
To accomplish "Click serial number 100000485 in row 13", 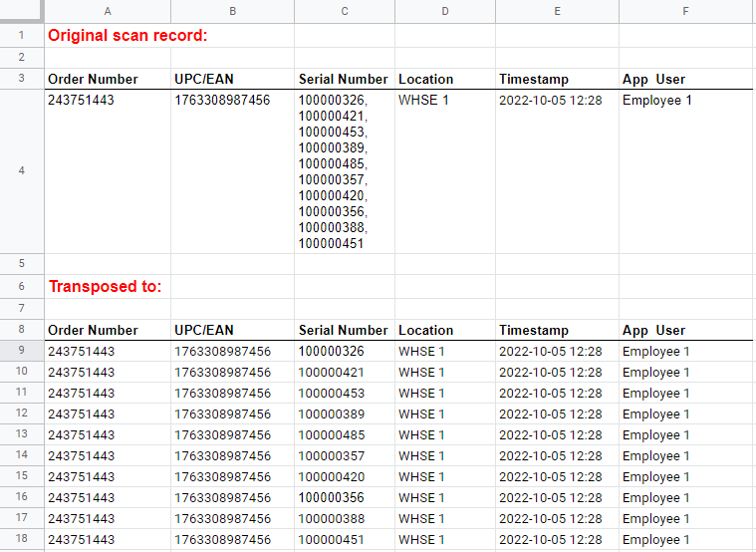I will 332,434.
